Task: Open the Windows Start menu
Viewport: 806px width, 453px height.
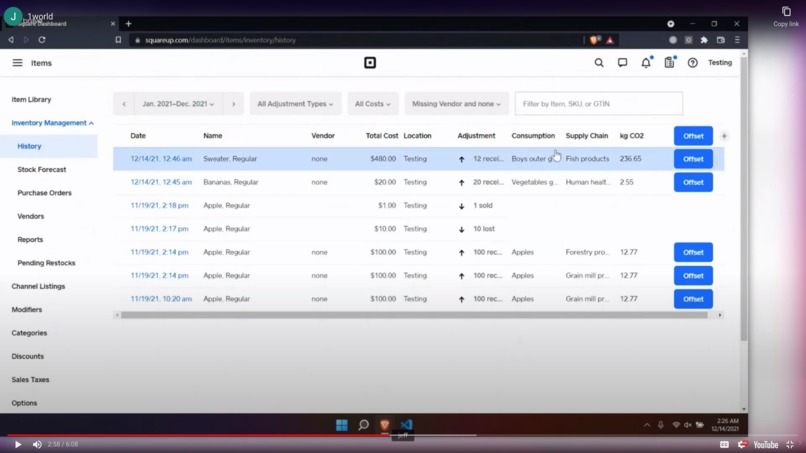Action: coord(341,425)
